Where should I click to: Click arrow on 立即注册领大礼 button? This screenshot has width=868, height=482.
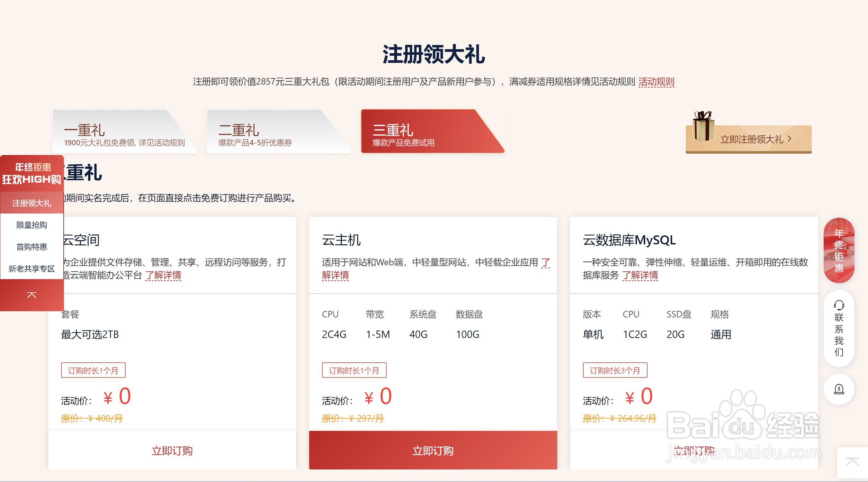(790, 139)
